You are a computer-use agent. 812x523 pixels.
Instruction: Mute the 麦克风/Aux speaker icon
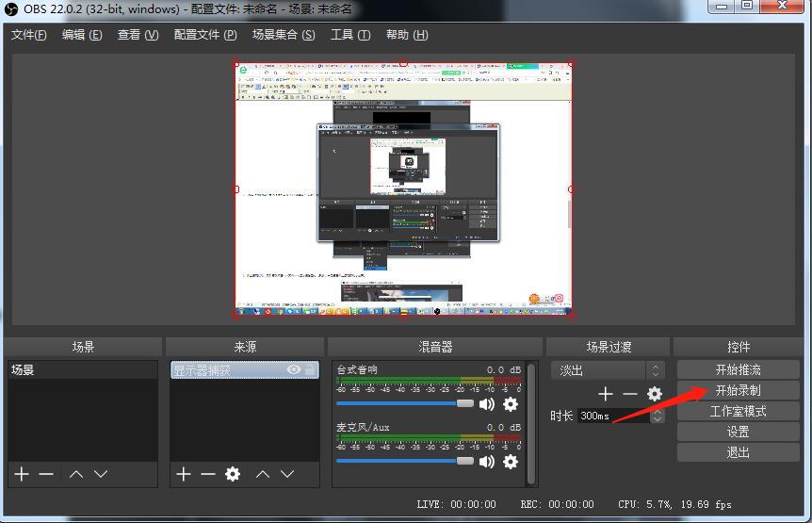point(487,461)
